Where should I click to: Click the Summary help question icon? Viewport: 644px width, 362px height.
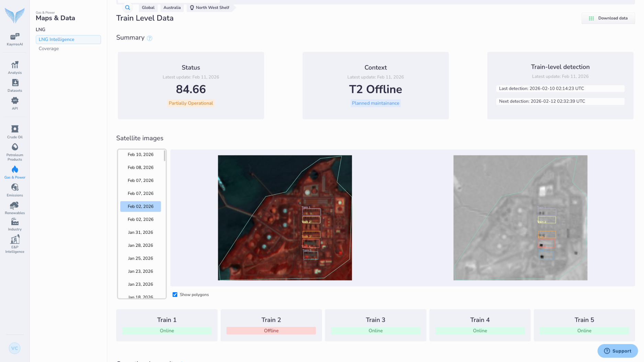(x=149, y=38)
